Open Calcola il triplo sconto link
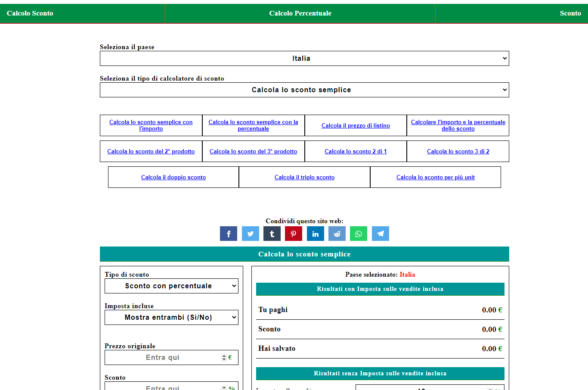588x390 pixels. point(304,178)
